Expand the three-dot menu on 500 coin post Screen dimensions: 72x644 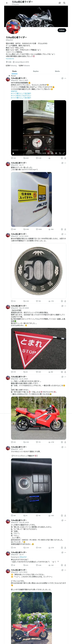(65, 234)
